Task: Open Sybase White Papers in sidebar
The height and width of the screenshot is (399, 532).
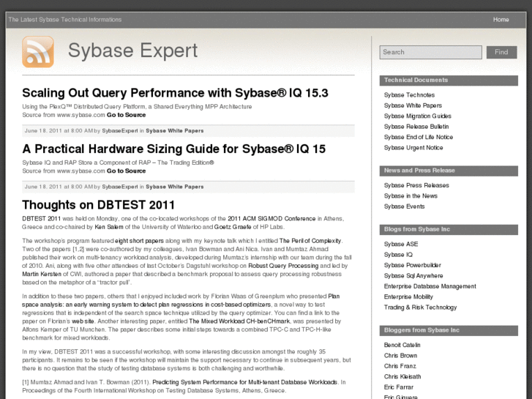Action: pyautogui.click(x=413, y=105)
